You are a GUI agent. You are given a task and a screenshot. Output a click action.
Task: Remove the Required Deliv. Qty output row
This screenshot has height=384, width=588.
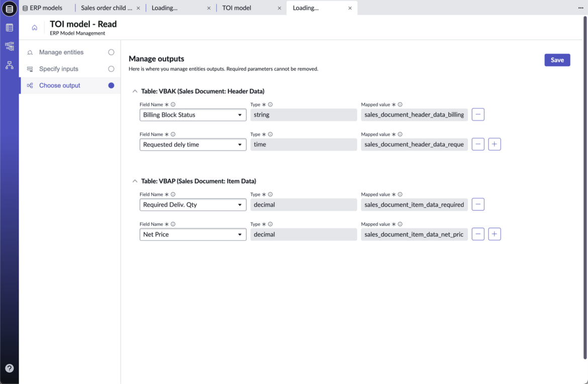pyautogui.click(x=478, y=205)
